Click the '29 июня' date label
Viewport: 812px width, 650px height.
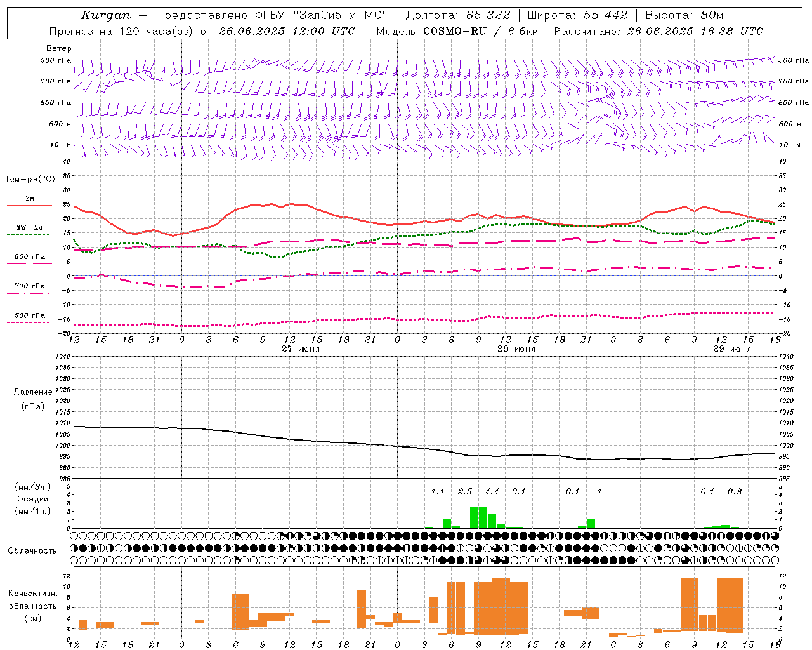click(732, 349)
